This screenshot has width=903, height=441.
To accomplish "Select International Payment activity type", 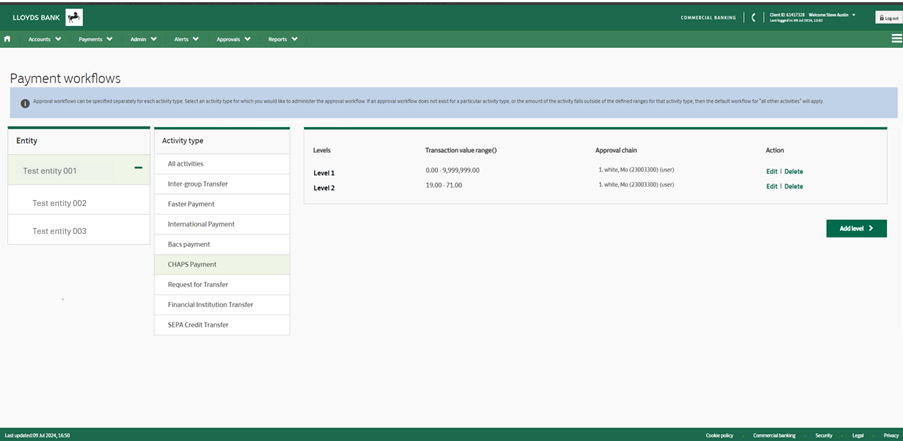I will (222, 225).
